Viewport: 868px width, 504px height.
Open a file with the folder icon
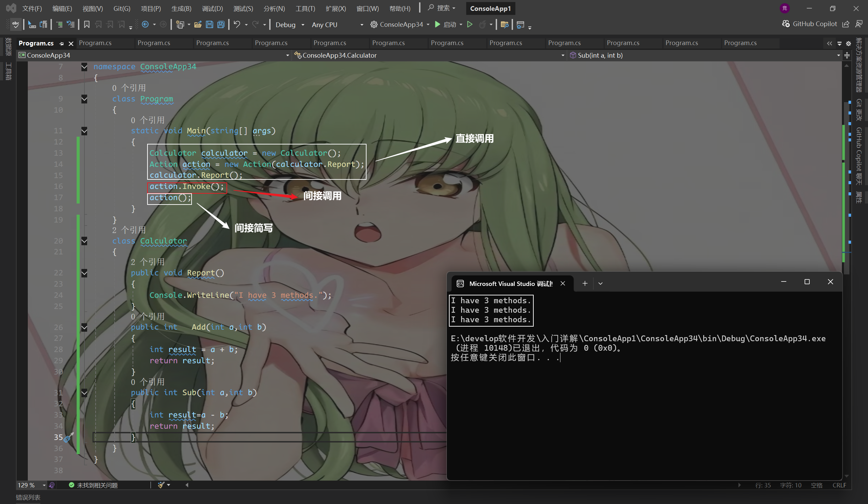click(x=198, y=24)
